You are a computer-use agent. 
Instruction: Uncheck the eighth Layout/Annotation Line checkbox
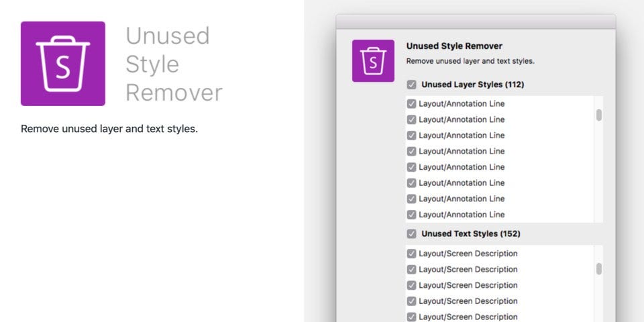(x=411, y=215)
